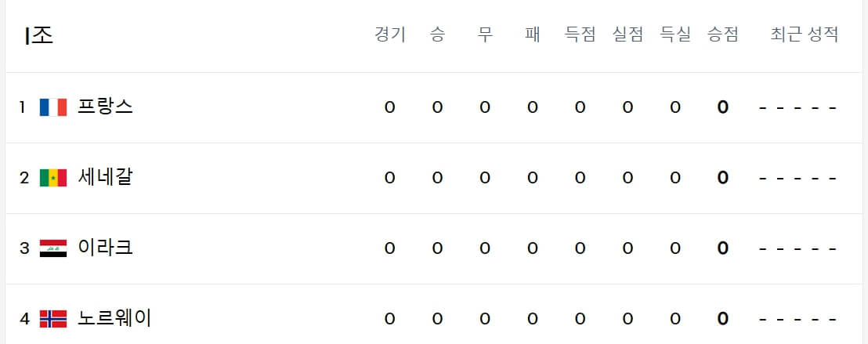
Task: Open the 프랑스 team link
Action: click(x=105, y=107)
